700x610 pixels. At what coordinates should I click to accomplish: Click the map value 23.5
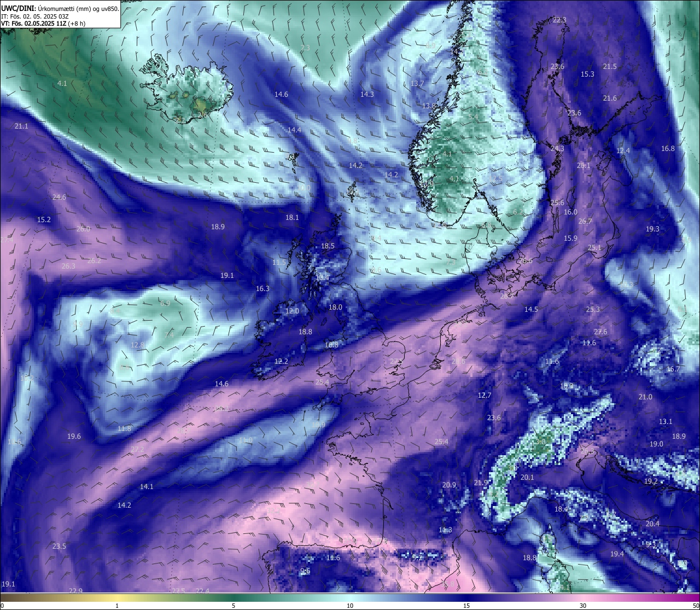59,547
